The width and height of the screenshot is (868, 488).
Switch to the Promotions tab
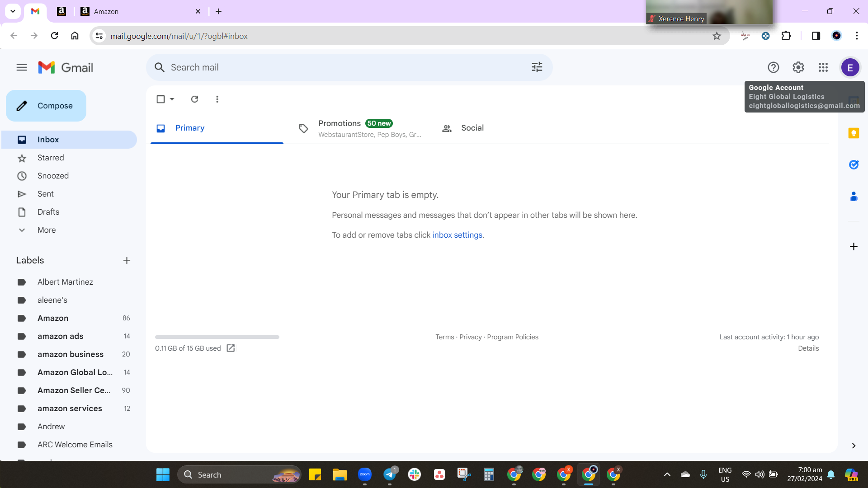click(x=359, y=128)
